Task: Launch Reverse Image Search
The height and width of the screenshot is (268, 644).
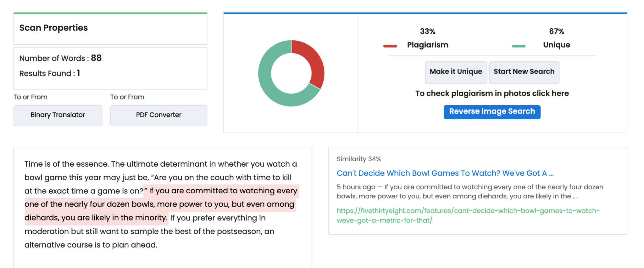Action: (492, 112)
